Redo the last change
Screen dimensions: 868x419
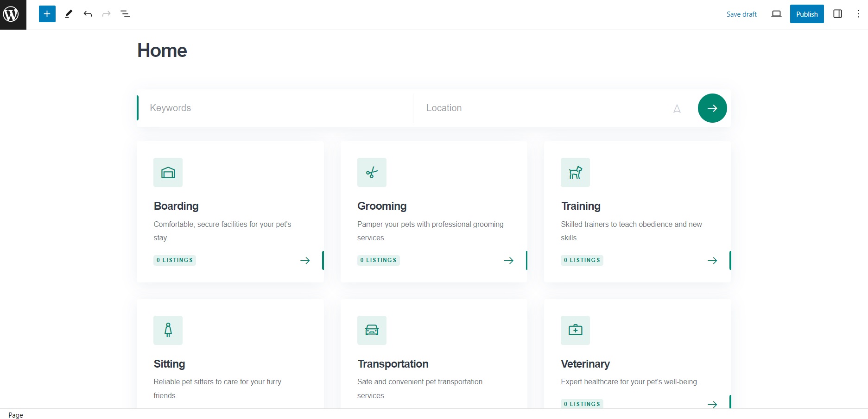pos(106,14)
